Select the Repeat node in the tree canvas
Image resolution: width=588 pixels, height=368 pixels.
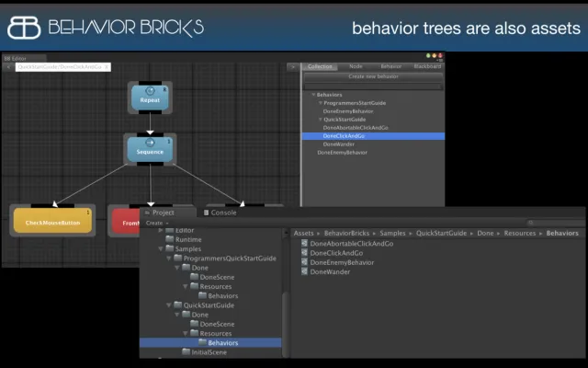tap(150, 98)
